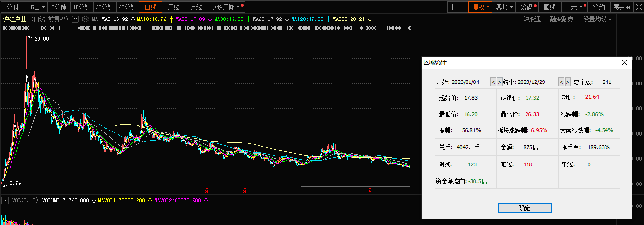644x225 pixels.
Task: Click the 融资融券 tag link
Action: click(562, 19)
